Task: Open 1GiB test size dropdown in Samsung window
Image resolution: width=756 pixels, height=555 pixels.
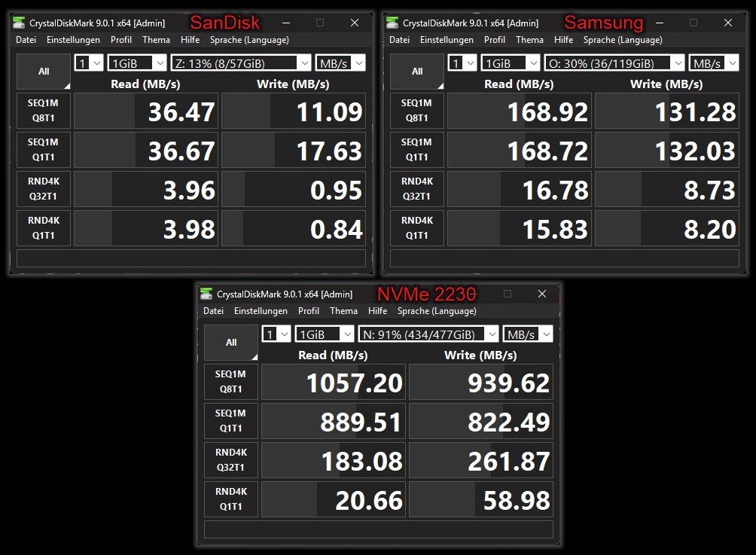Action: (511, 63)
